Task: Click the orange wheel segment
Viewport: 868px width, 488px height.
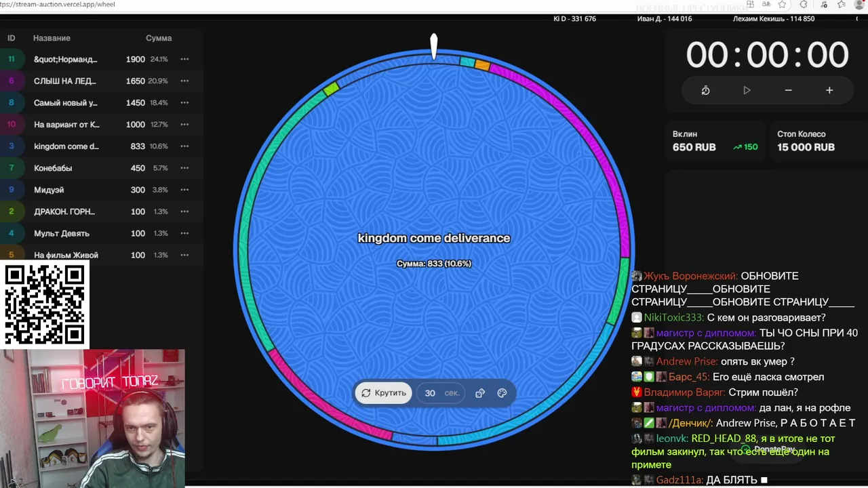Action: [482, 65]
